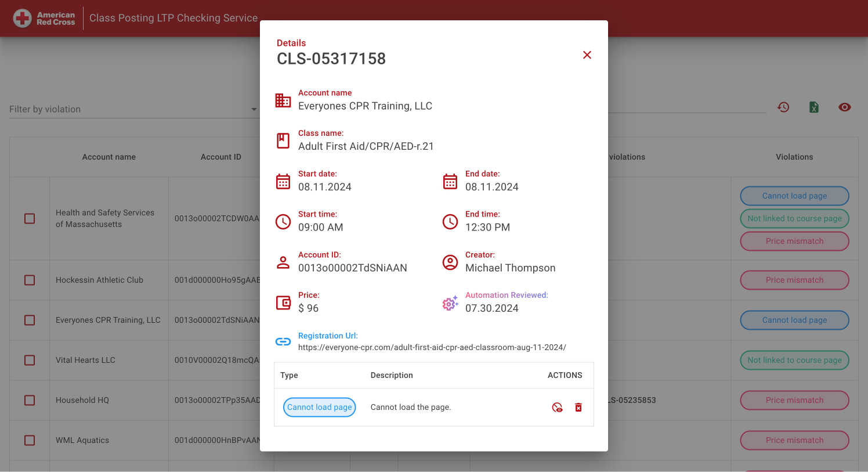The image size is (868, 472).
Task: Click the Account ID person icon
Action: [x=283, y=262]
